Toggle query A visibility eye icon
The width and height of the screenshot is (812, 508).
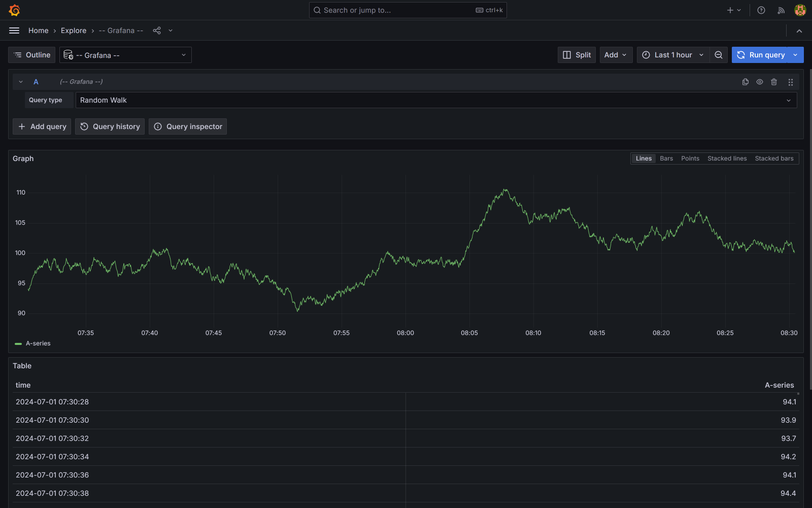[x=760, y=82]
